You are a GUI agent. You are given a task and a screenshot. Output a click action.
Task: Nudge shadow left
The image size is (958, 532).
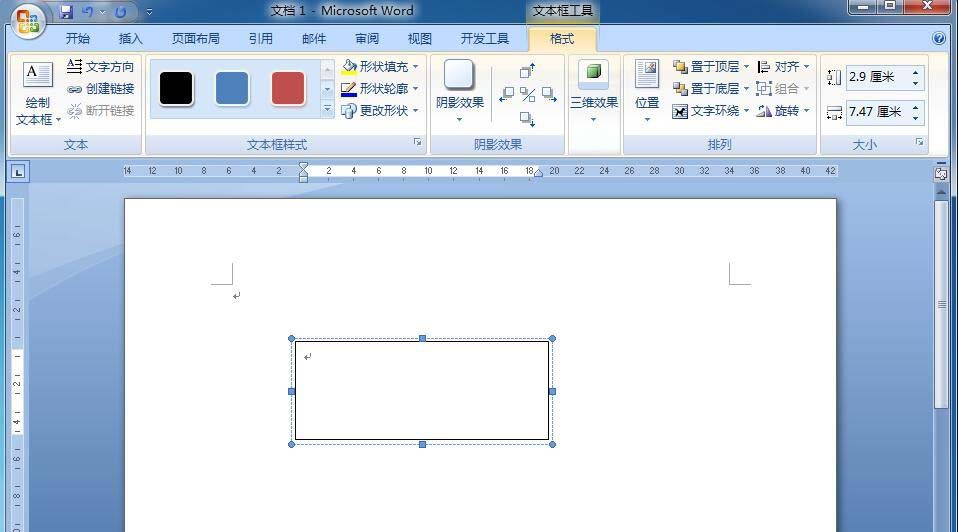(x=506, y=95)
